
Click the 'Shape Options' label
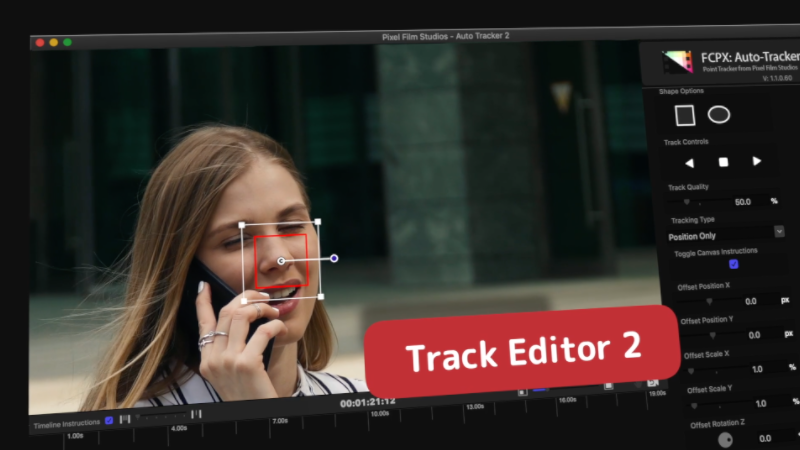[x=681, y=91]
